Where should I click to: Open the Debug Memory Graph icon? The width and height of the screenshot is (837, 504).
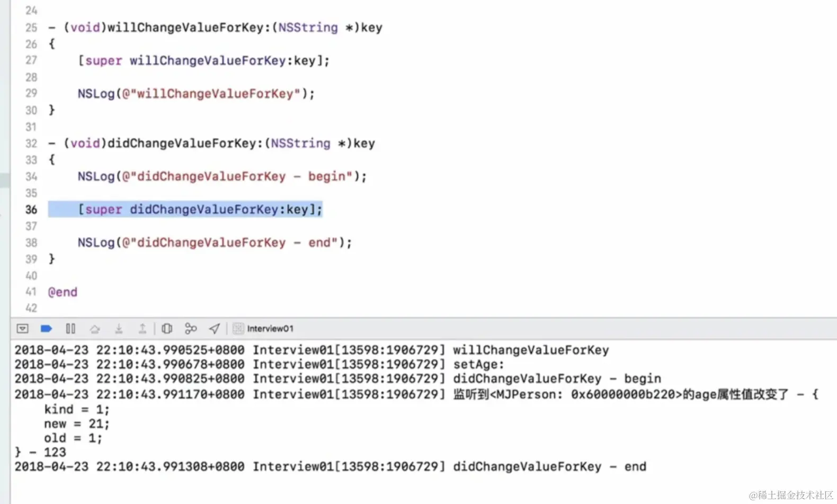191,329
